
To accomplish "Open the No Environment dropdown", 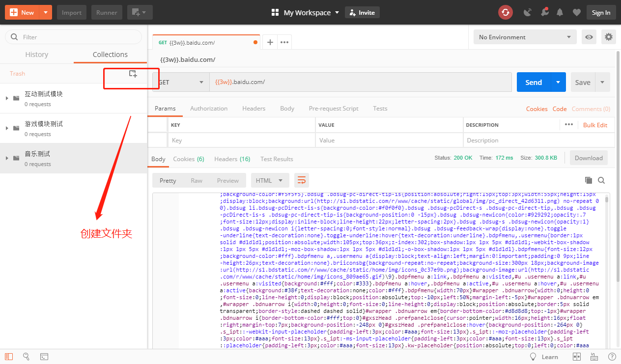I will (525, 37).
